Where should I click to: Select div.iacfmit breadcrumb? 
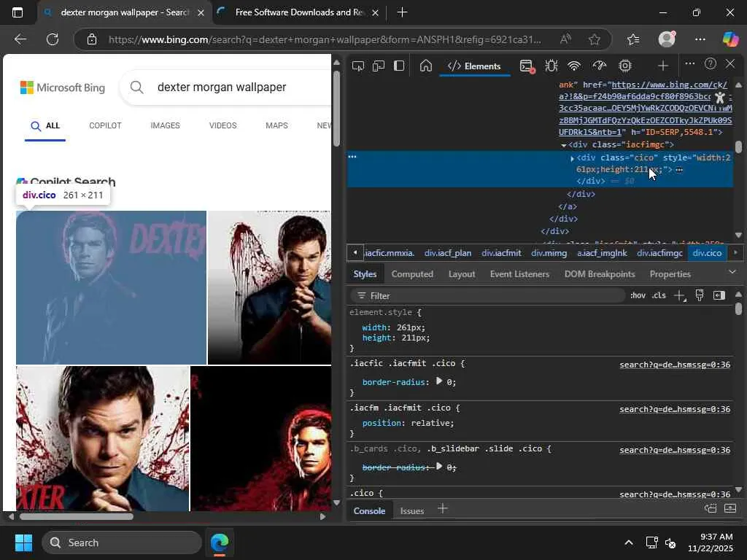pos(501,253)
